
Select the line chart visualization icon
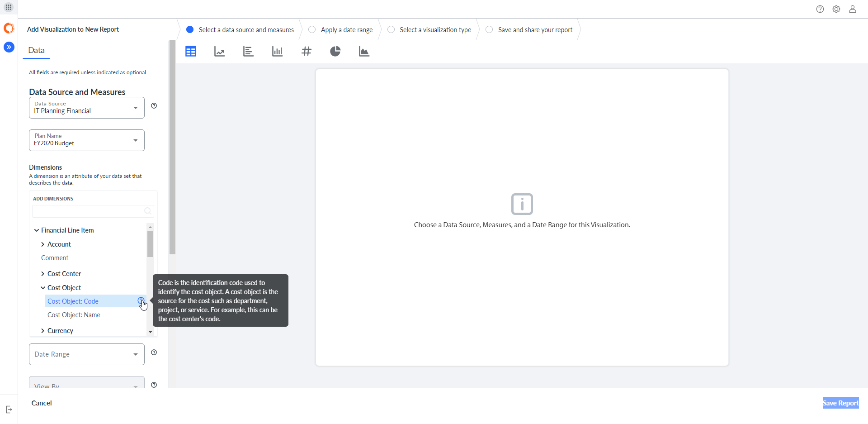tap(220, 52)
